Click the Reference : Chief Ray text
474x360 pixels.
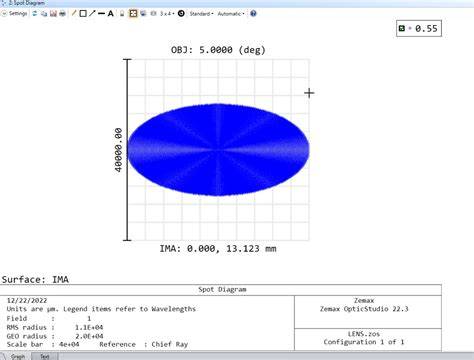[x=144, y=344]
